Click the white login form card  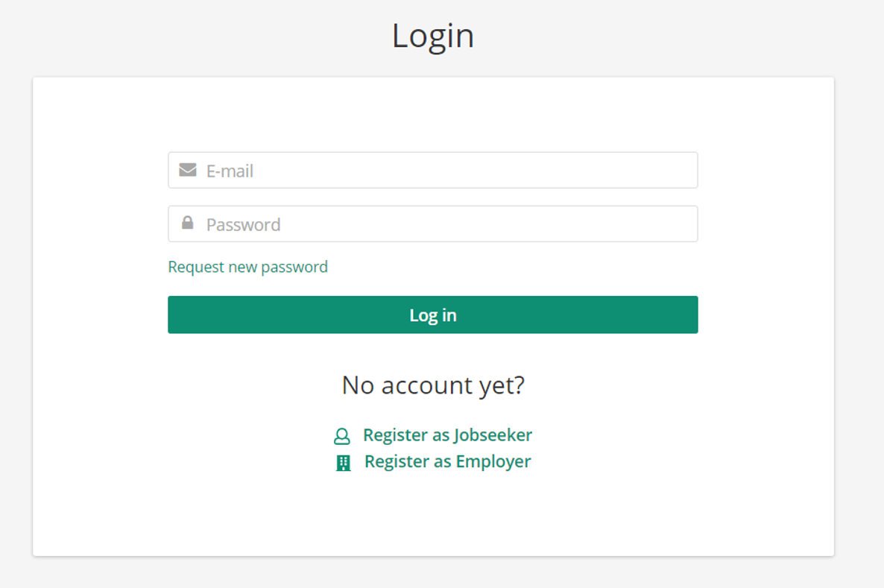click(x=432, y=514)
